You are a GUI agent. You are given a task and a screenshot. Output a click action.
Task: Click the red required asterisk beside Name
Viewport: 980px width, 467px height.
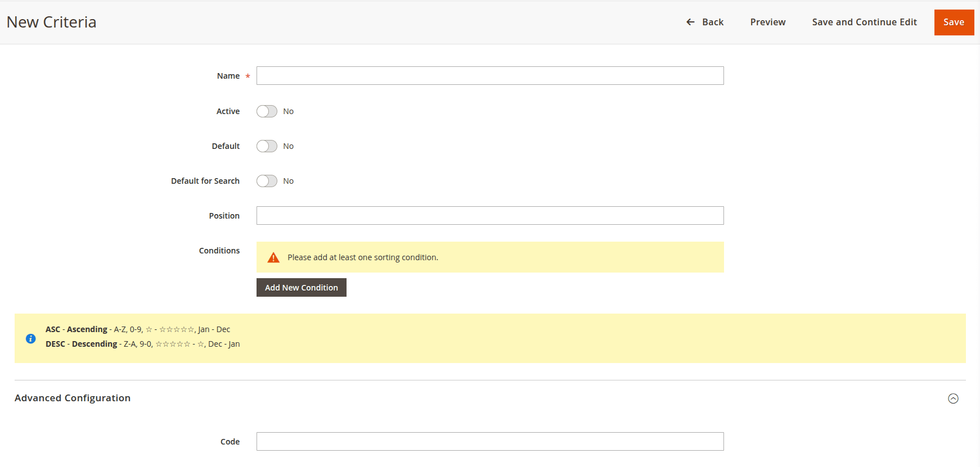click(248, 76)
